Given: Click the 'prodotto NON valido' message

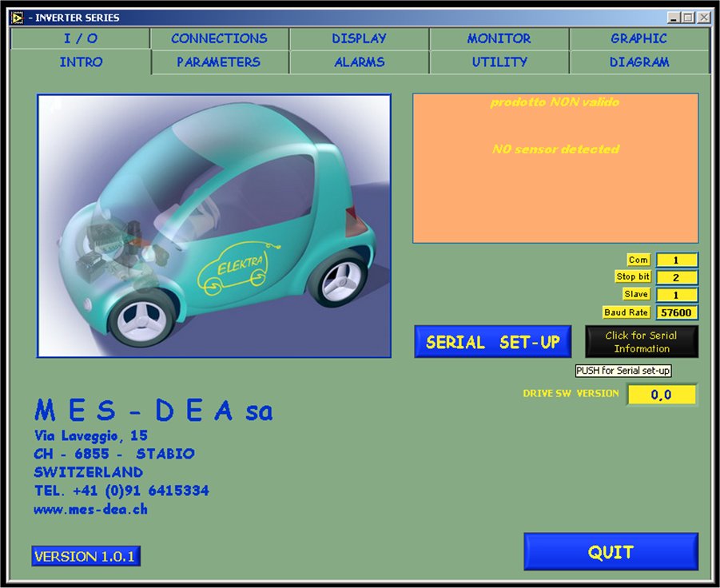Looking at the screenshot, I should pyautogui.click(x=555, y=102).
